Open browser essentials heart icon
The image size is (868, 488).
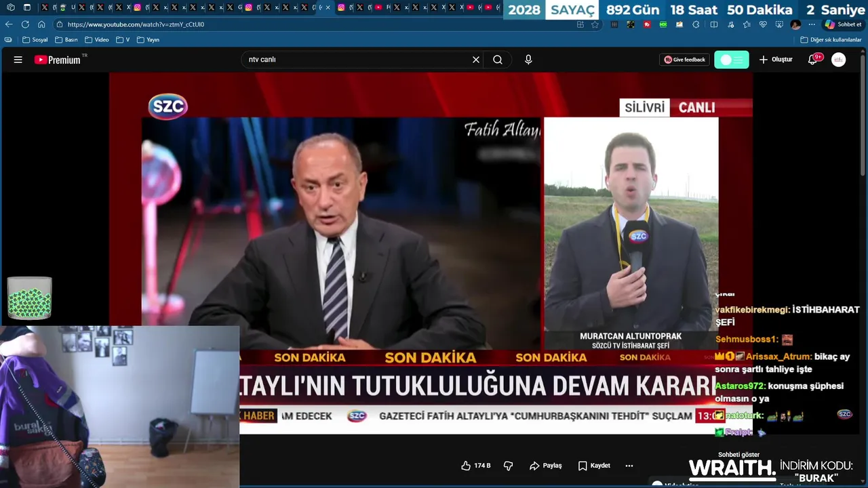pos(763,24)
